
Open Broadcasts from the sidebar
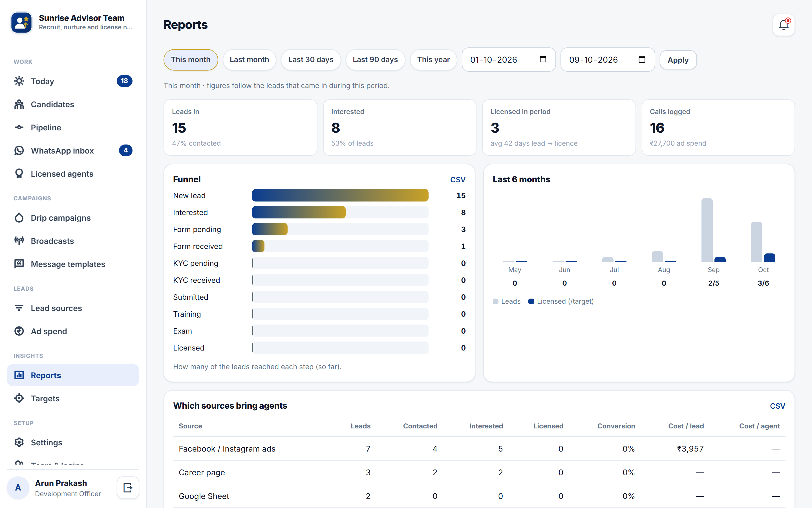(73, 241)
